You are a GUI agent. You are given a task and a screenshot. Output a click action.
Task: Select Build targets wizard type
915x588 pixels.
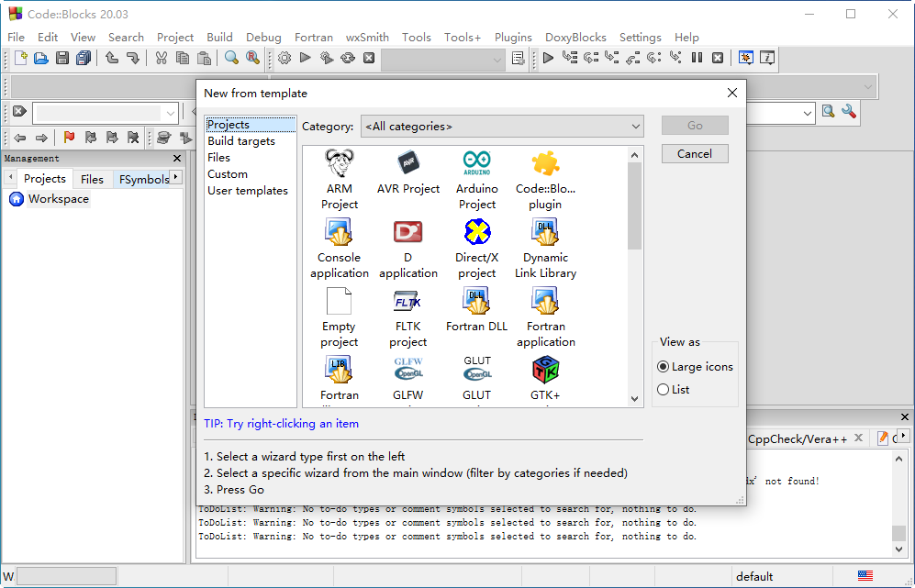(241, 141)
